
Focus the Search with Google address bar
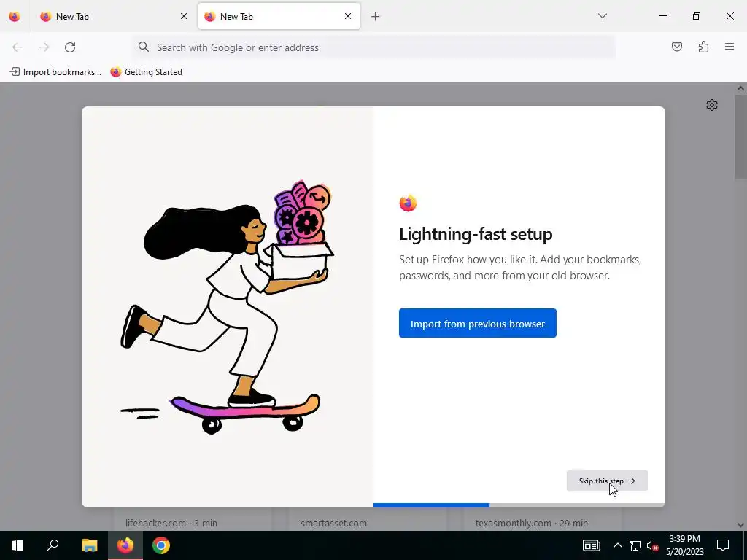(374, 47)
